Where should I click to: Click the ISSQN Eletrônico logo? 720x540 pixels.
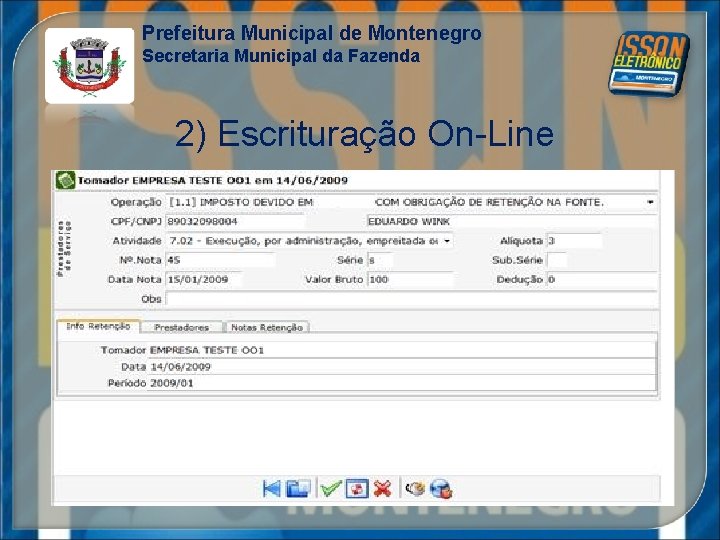pyautogui.click(x=649, y=62)
